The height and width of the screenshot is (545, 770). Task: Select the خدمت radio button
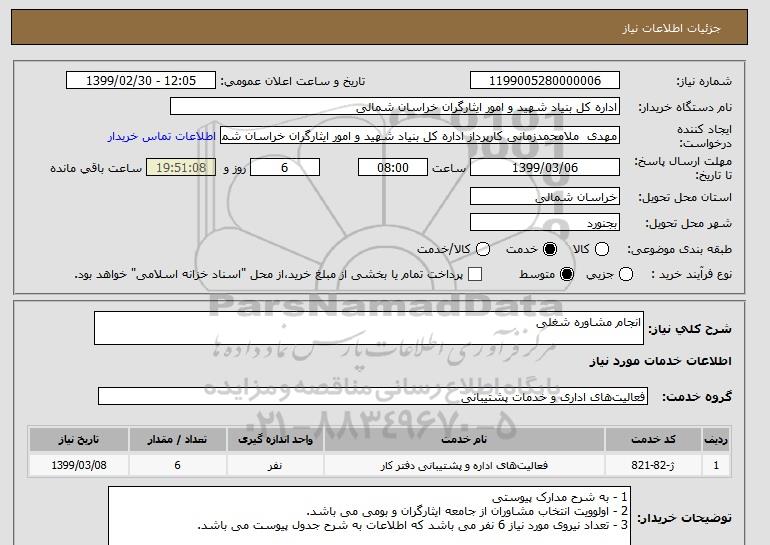550,249
